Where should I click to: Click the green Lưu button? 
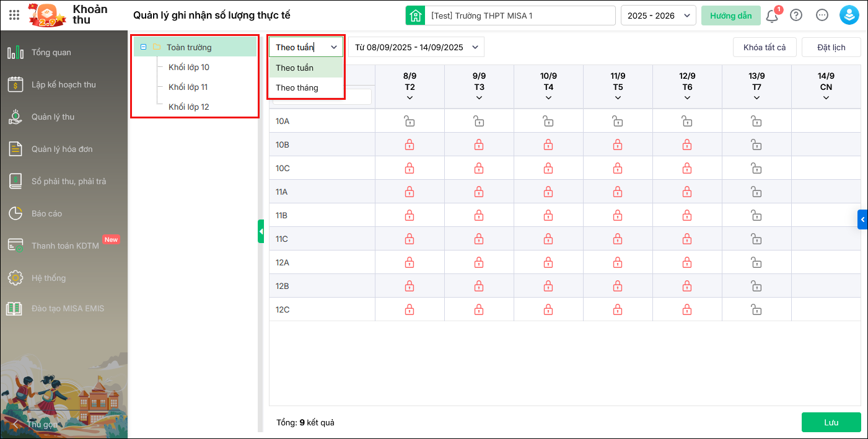[x=831, y=422]
